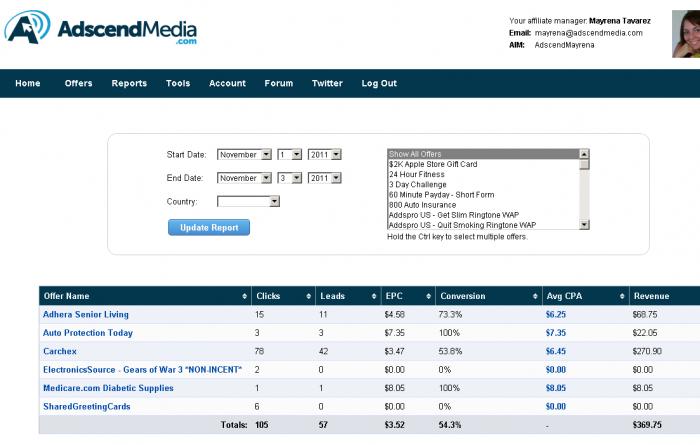
Task: Open the Twitter navigation item
Action: click(327, 83)
